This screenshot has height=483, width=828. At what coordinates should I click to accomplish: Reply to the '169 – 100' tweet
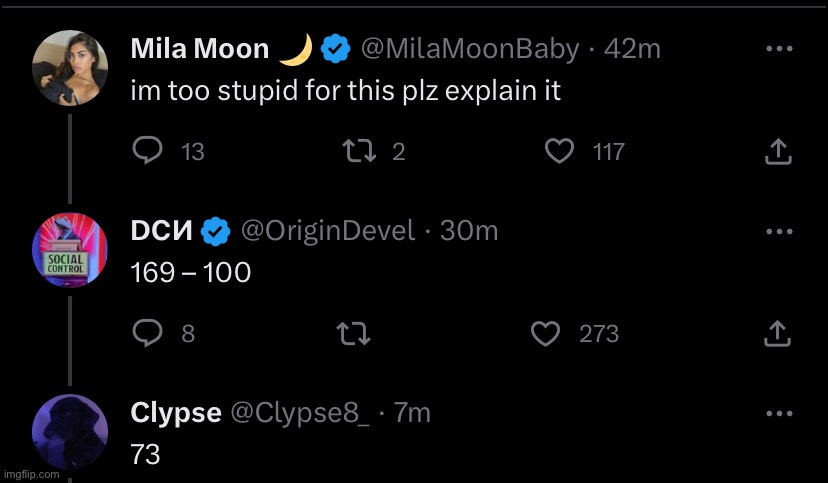[147, 333]
